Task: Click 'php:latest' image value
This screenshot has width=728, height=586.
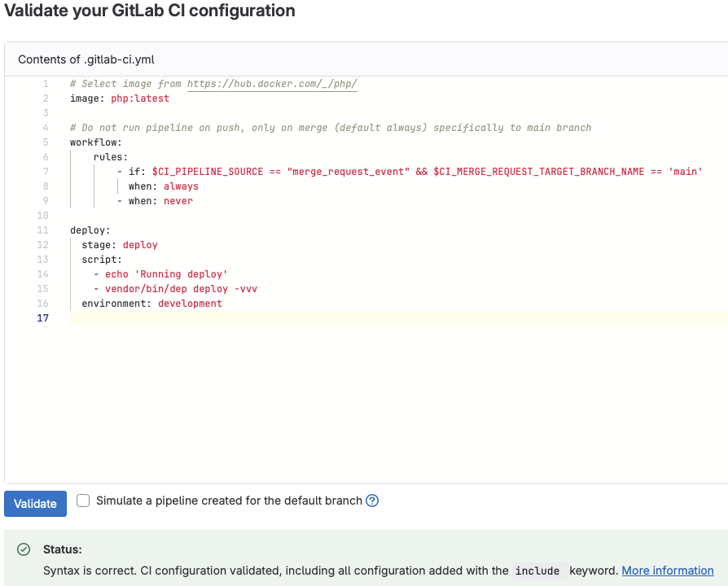Action: (x=140, y=98)
